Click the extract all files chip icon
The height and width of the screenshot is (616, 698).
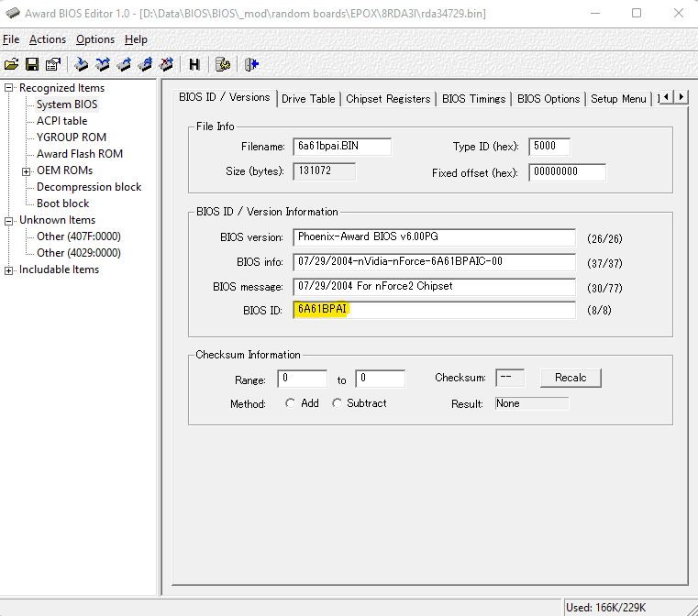point(145,64)
